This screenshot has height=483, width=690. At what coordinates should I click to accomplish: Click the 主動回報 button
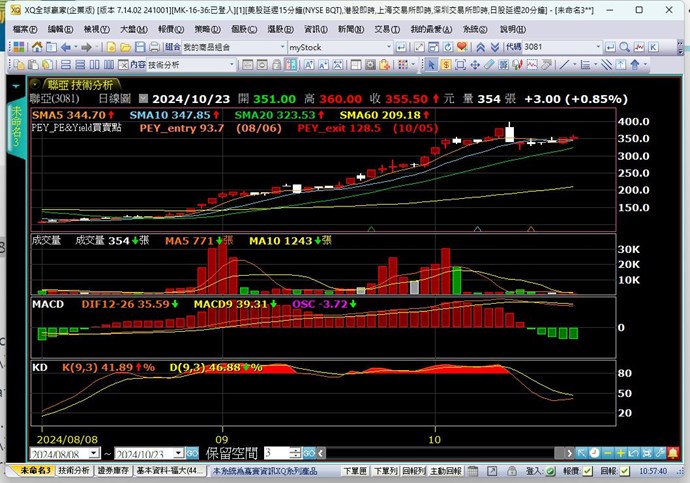tap(443, 470)
